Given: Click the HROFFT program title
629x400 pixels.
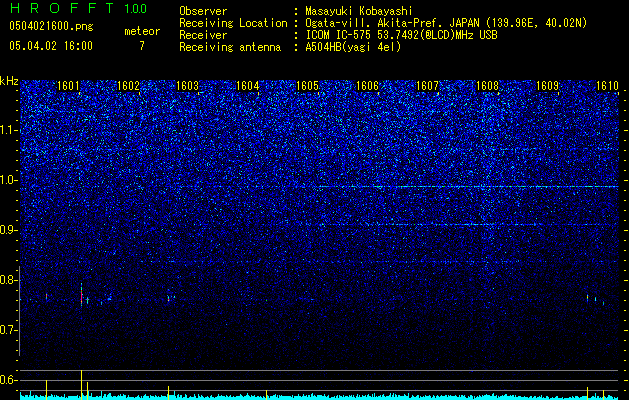Looking at the screenshot, I should (x=62, y=8).
